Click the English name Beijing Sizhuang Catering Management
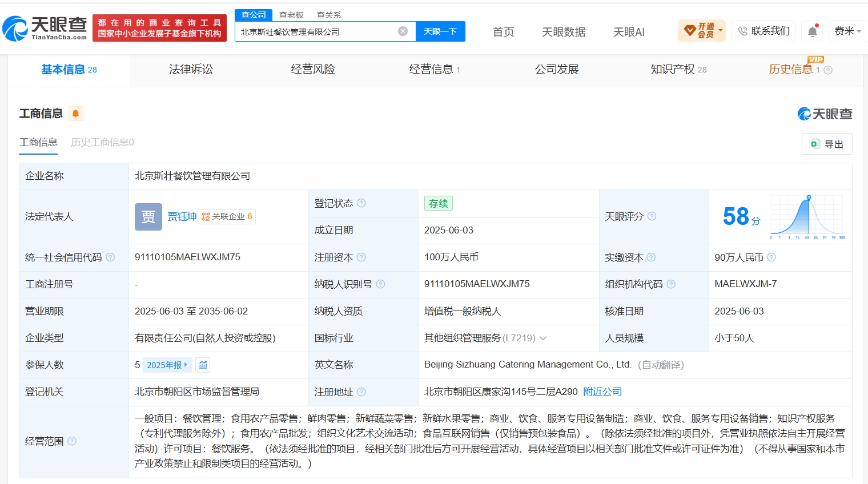Image resolution: width=868 pixels, height=484 pixels. [528, 365]
